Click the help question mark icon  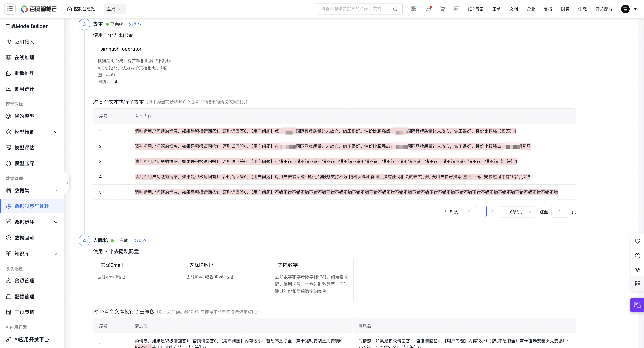point(638,255)
